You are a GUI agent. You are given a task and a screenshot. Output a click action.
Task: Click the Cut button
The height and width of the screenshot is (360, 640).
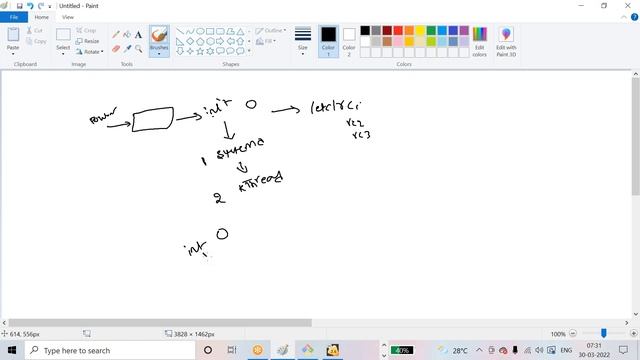click(x=35, y=31)
